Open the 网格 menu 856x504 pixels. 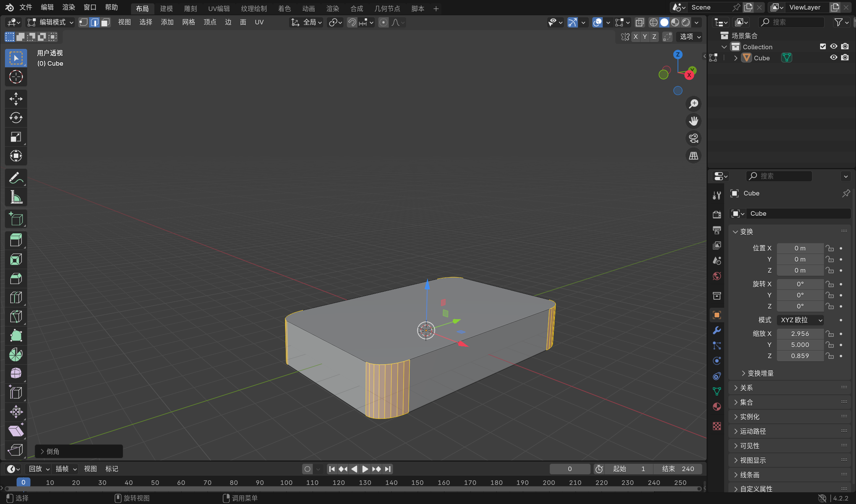(188, 23)
